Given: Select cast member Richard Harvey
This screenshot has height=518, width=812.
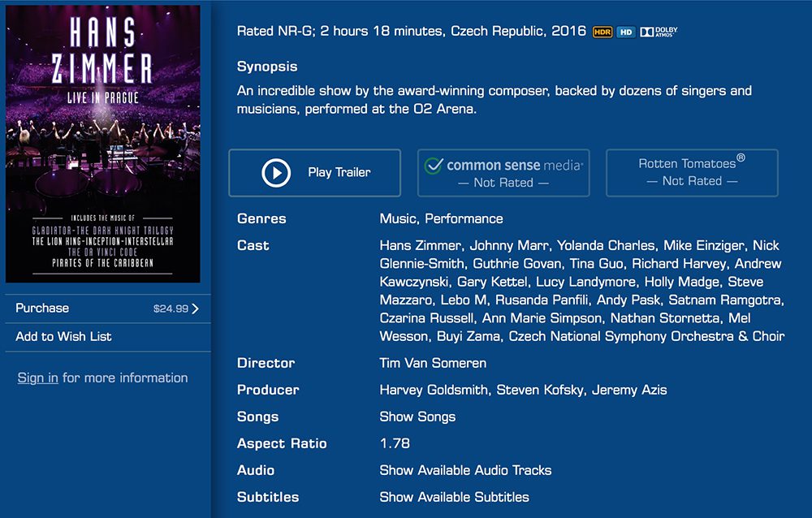Looking at the screenshot, I should click(678, 264).
